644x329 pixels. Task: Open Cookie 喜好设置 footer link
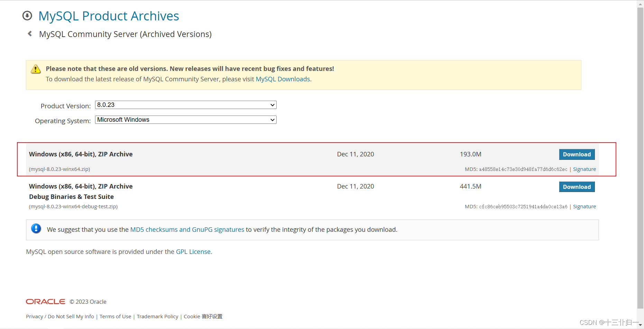coord(203,317)
